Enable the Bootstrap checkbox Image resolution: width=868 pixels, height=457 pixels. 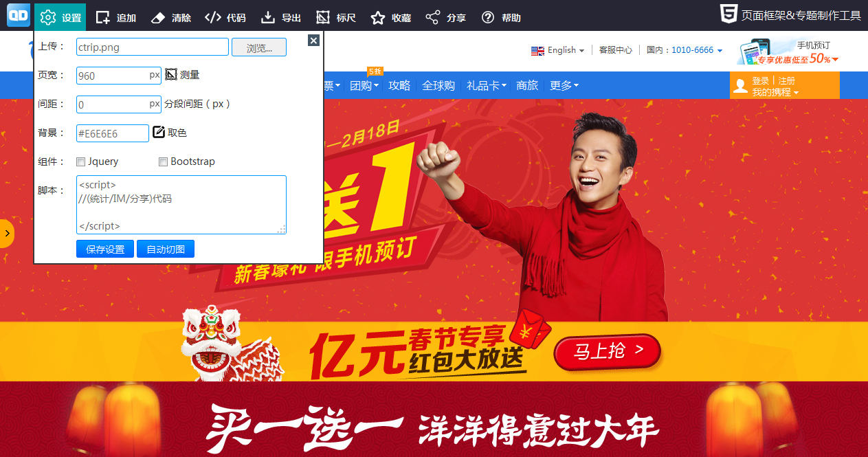(x=163, y=162)
